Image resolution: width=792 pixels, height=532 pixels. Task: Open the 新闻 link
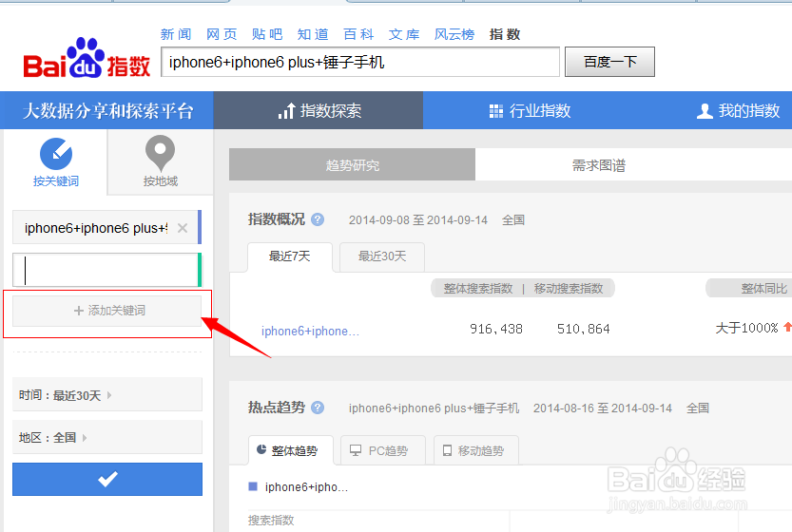pos(176,34)
